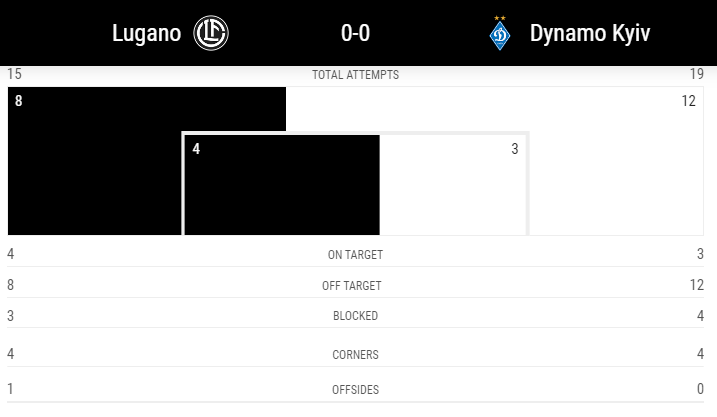The image size is (717, 417).
Task: Click the Lugano club crest icon
Action: coord(211,33)
